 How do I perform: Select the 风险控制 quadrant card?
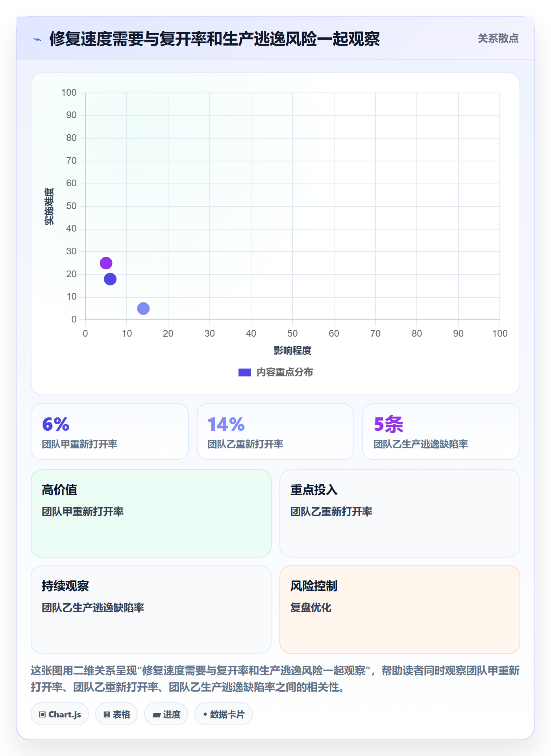pyautogui.click(x=400, y=610)
